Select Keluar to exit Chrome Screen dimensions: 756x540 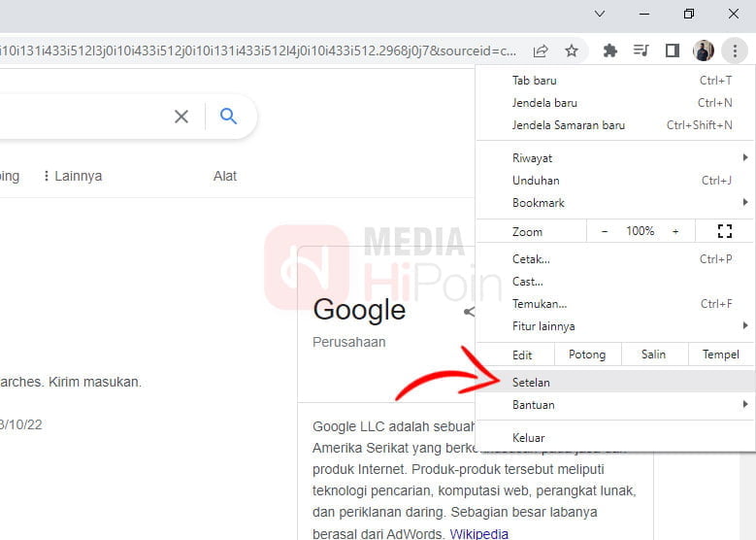(x=615, y=438)
